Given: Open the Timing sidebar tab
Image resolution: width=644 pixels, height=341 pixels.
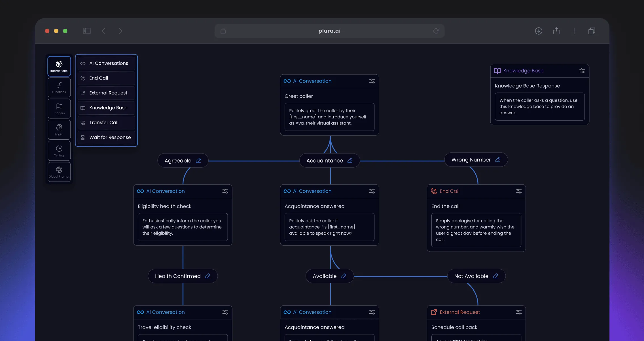Looking at the screenshot, I should click(x=59, y=151).
